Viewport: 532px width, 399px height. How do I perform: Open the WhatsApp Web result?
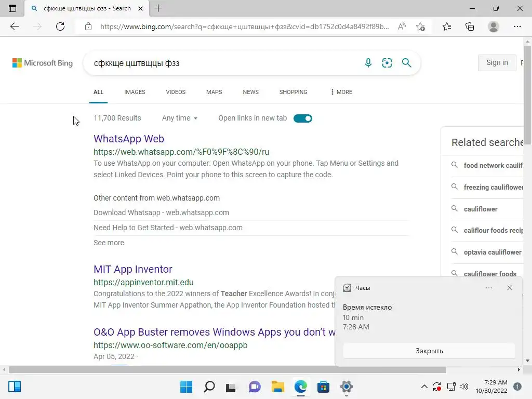click(x=129, y=139)
